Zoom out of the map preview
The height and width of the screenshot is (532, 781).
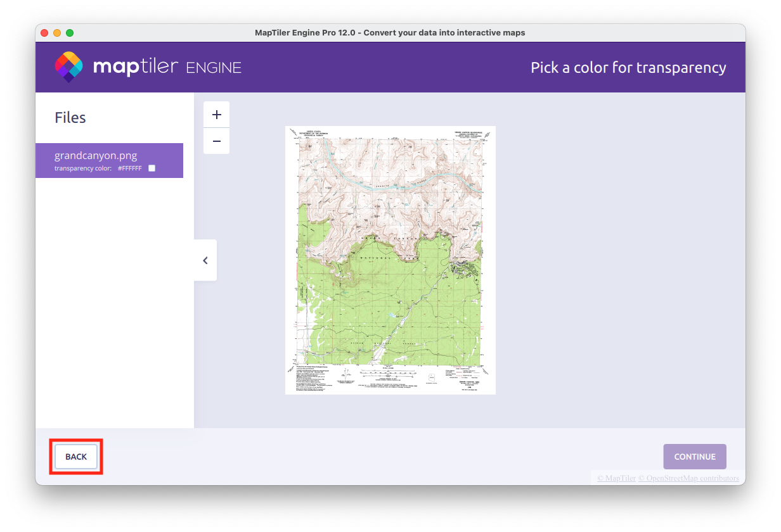[216, 141]
